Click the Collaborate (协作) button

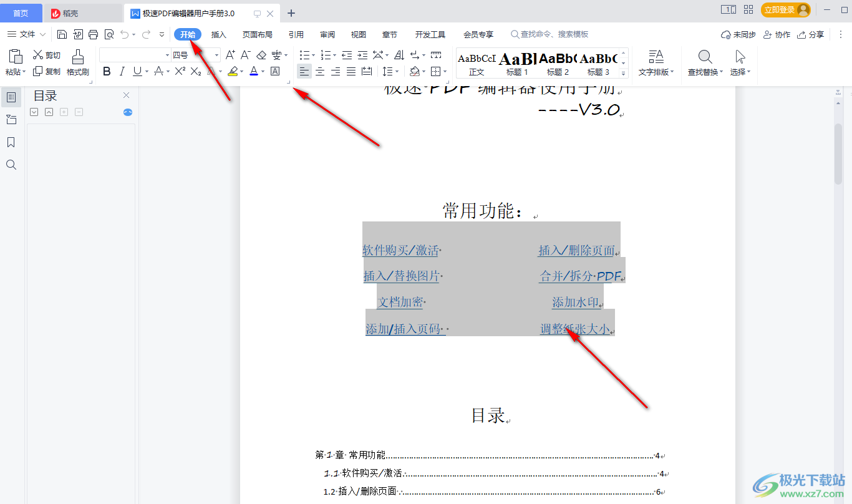[x=777, y=34]
